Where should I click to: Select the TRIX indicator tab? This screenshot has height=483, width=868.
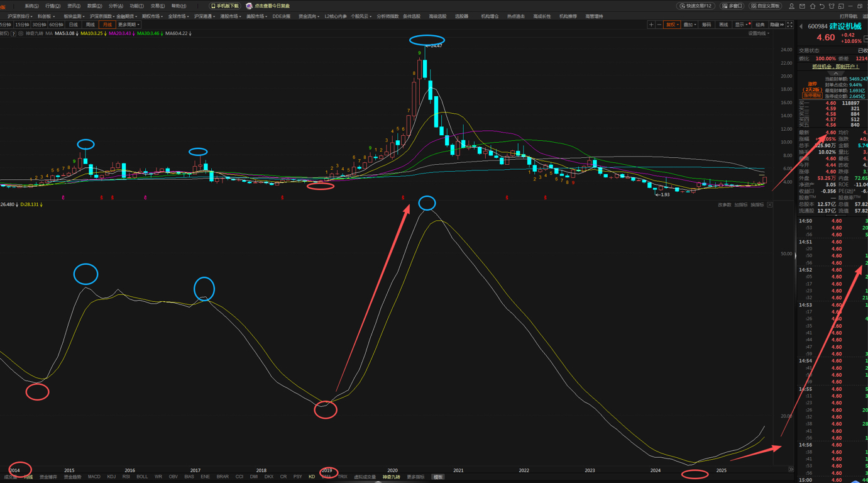point(343,477)
